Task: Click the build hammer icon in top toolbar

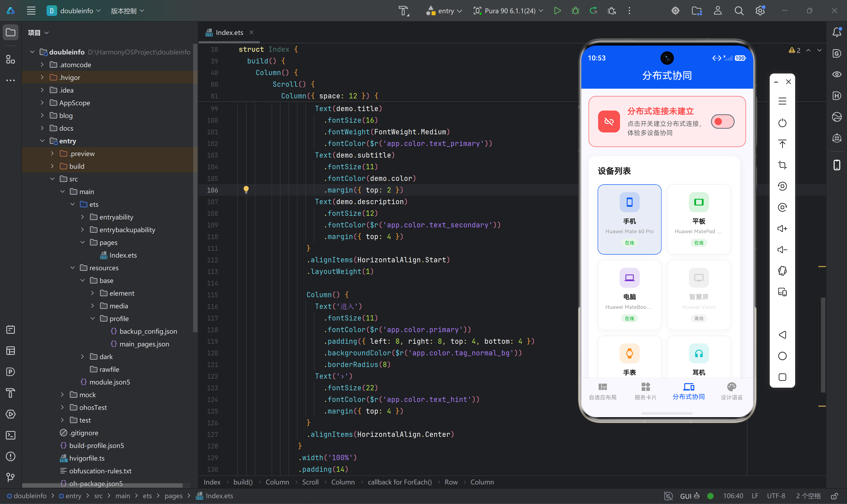Action: pos(404,11)
